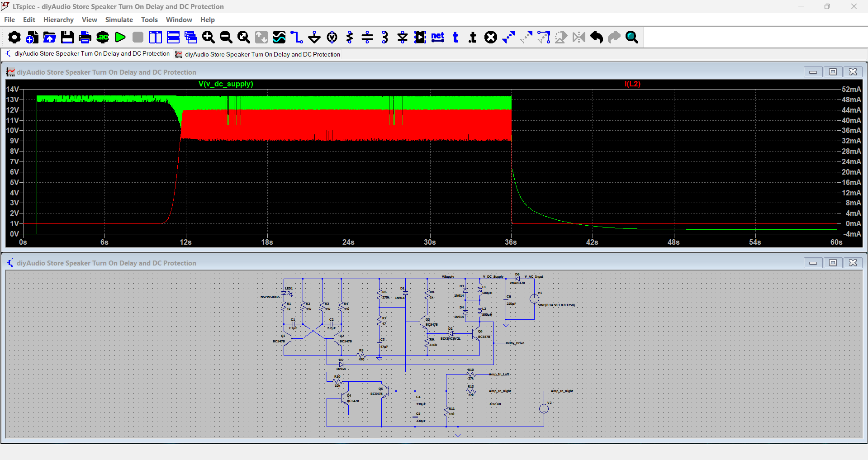Click the Mirror tool icon

tap(579, 37)
